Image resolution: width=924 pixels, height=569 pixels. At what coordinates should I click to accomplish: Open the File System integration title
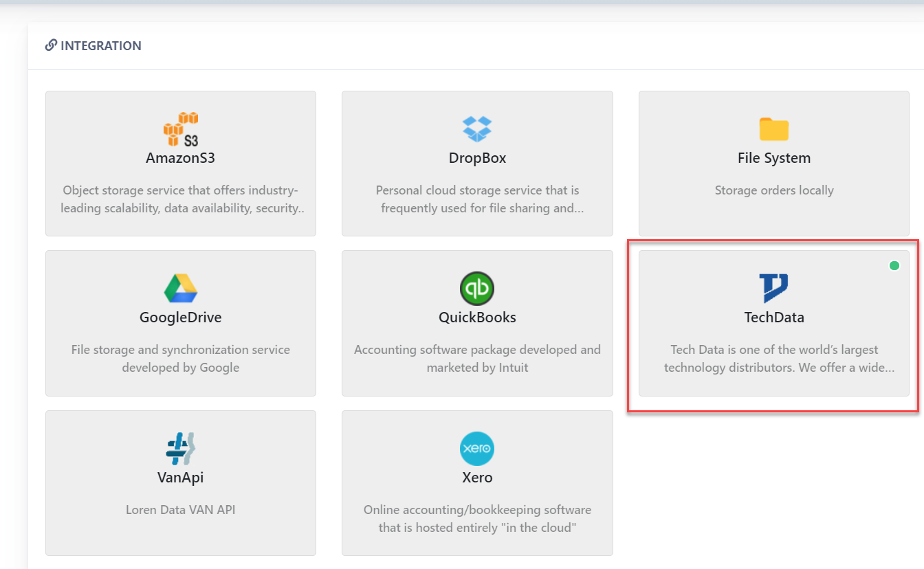click(x=774, y=158)
